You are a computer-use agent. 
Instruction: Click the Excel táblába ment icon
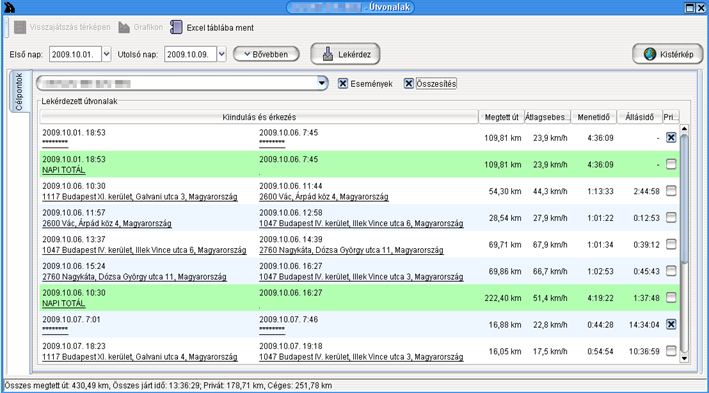[176, 27]
